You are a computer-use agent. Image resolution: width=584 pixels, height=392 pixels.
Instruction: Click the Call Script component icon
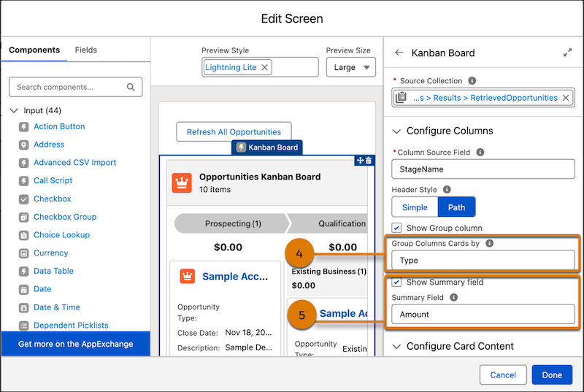(23, 181)
